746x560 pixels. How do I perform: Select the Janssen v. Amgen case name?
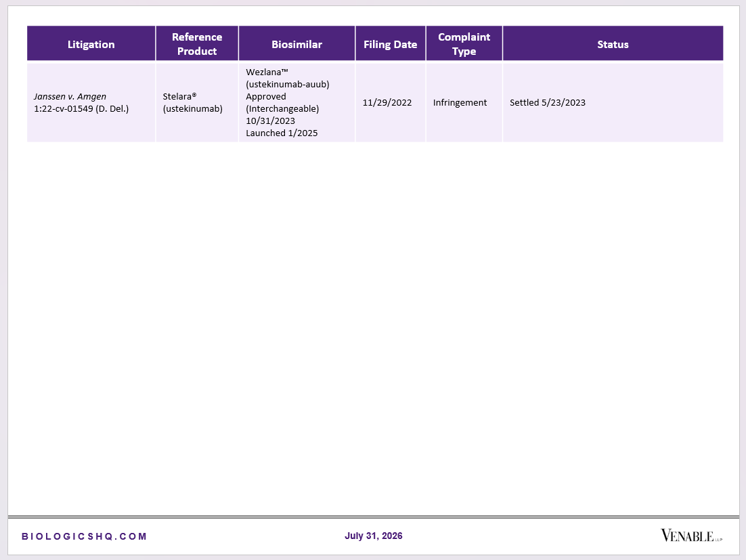70,97
